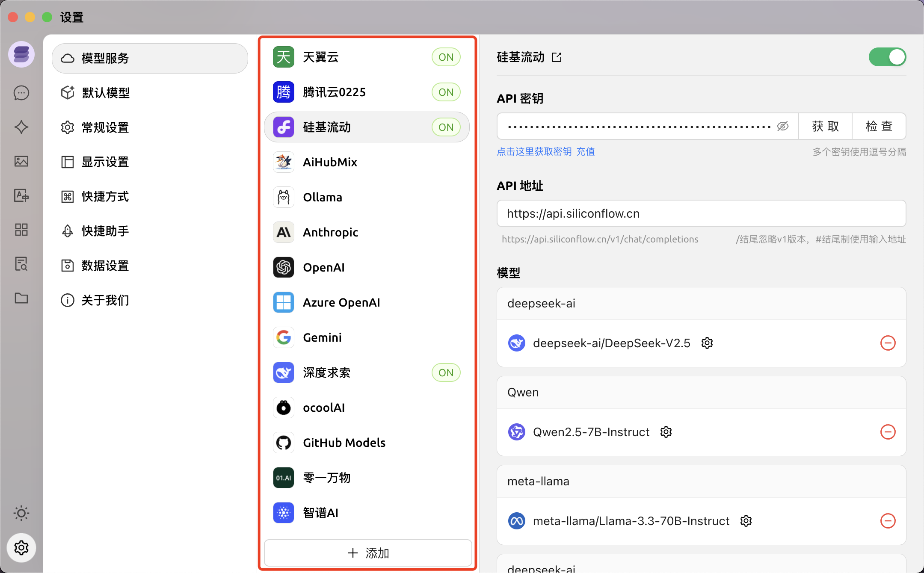Screen dimensions: 924x573
Task: Open the mini apps grid icon
Action: click(21, 230)
